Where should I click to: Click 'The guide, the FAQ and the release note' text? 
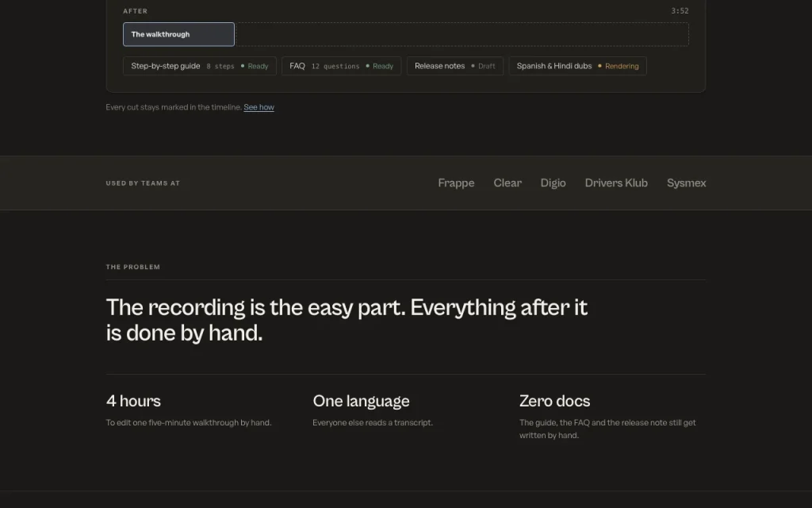coord(607,429)
